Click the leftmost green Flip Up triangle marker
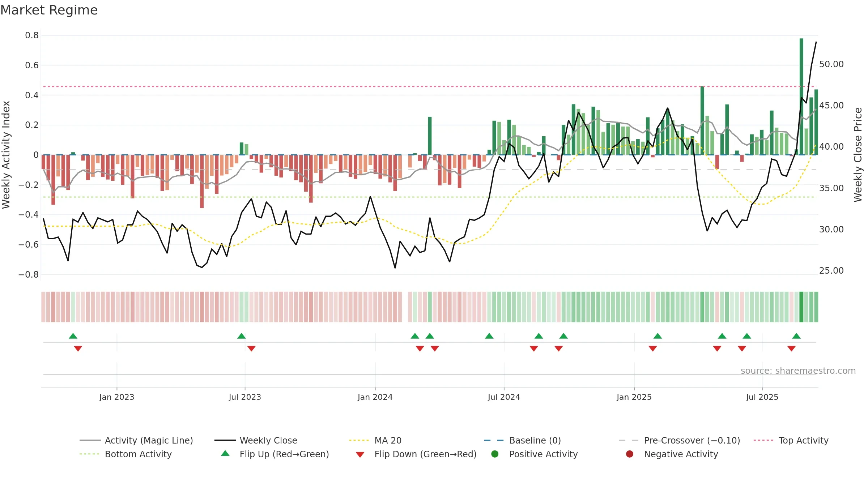Viewport: 868px width, 488px height. coord(73,336)
